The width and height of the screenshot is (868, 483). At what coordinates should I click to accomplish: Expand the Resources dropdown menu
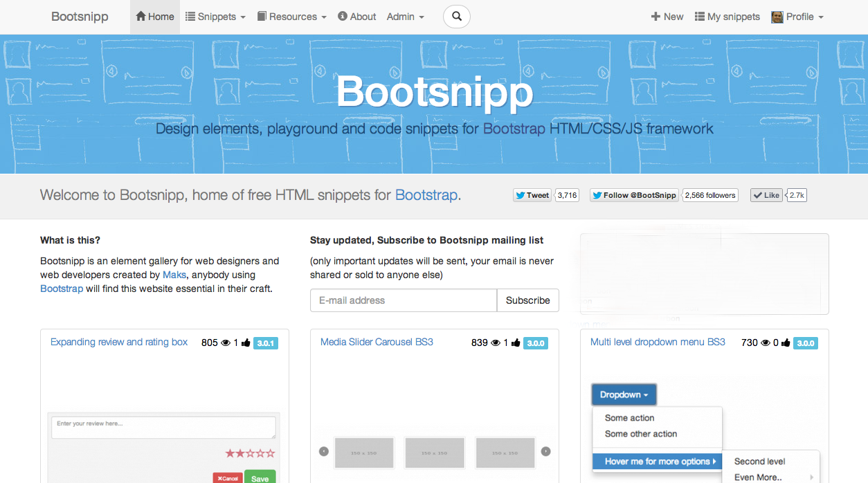point(291,17)
